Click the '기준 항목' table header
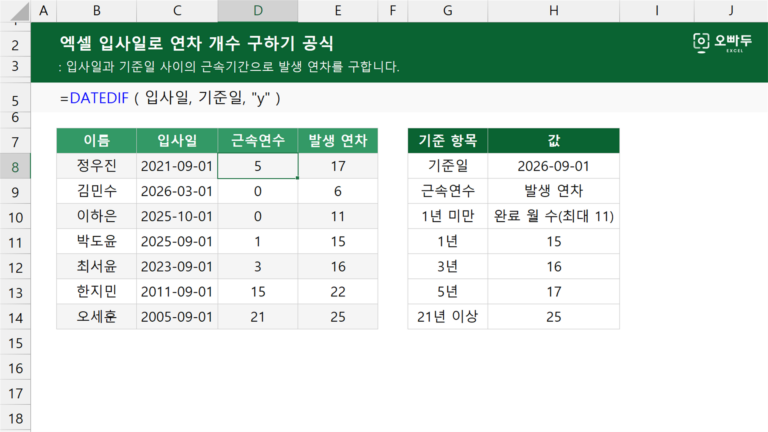This screenshot has height=432, width=768. (448, 141)
